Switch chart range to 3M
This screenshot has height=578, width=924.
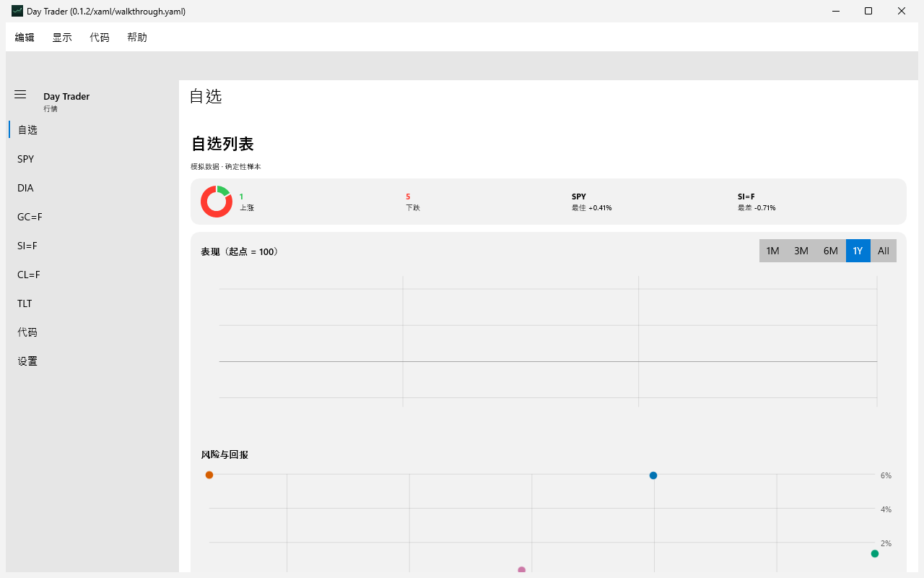pyautogui.click(x=801, y=251)
